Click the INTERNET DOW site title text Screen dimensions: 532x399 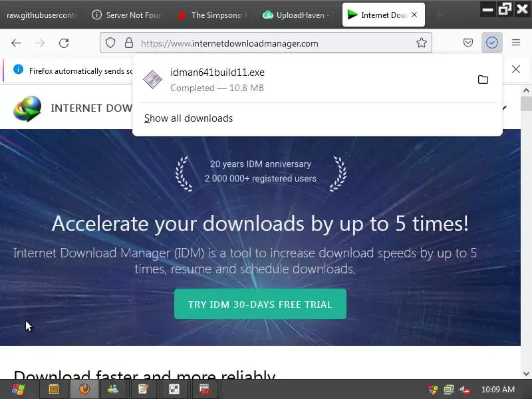[x=91, y=108]
